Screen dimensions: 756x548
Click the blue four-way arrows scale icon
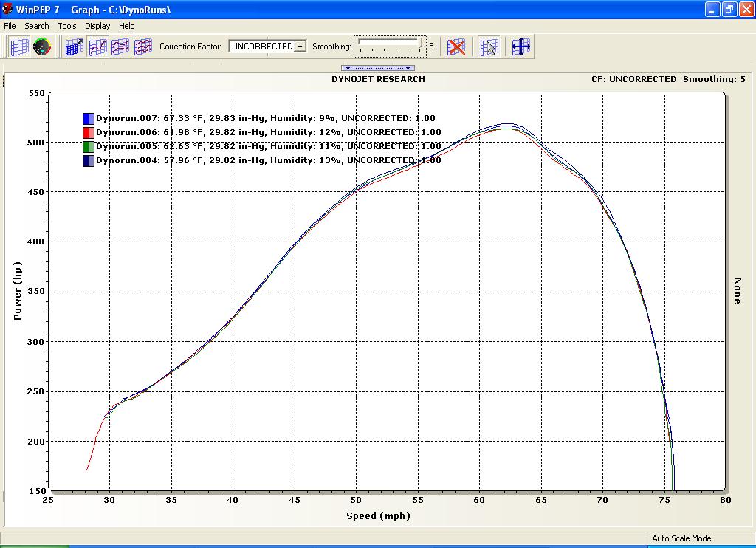pyautogui.click(x=521, y=47)
